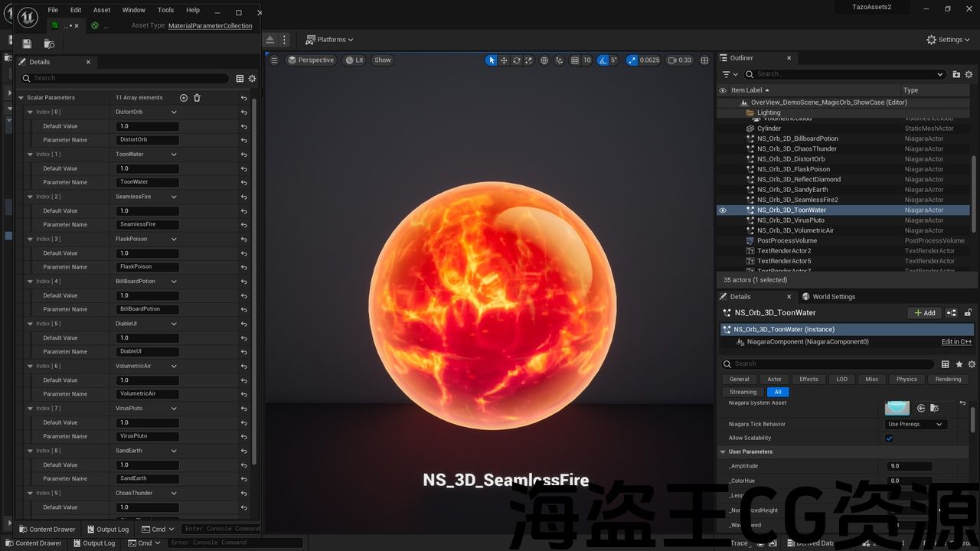Click trash icon to empty Scalar Parameters
980x551 pixels.
[x=197, y=98]
